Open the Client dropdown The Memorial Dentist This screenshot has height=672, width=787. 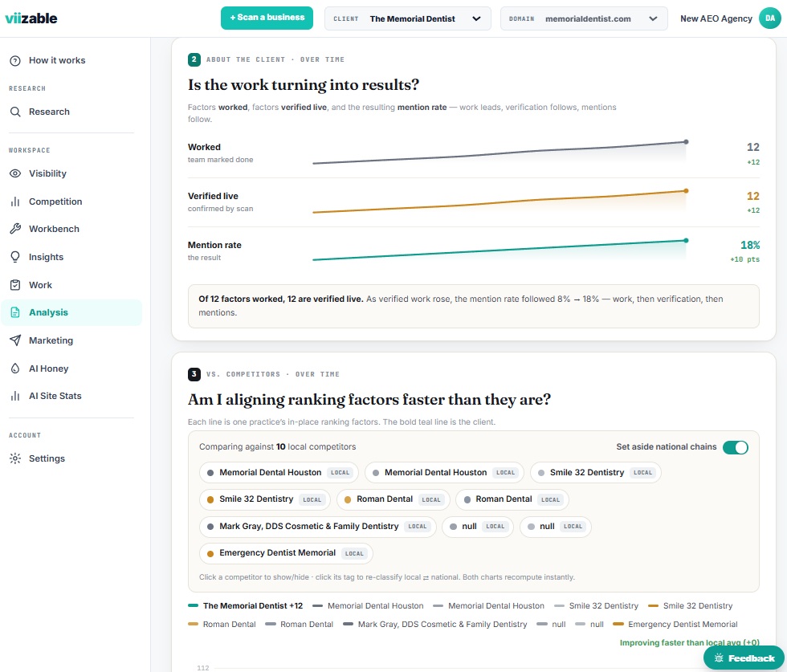[408, 18]
